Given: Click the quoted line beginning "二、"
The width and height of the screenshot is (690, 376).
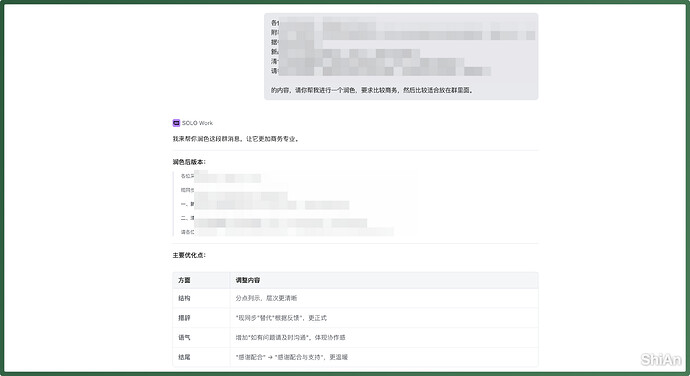Looking at the screenshot, I should coord(274,218).
